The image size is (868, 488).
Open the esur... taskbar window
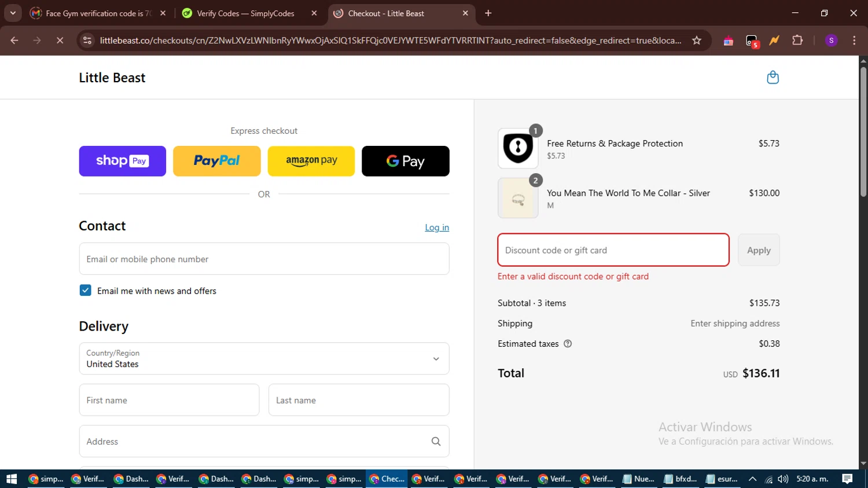pos(722,479)
